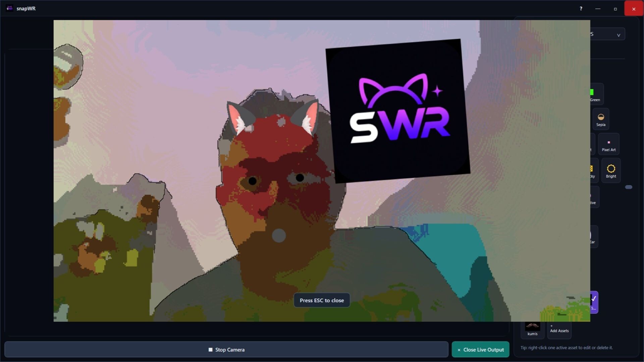Click the side panel scrollbar handle

tap(629, 187)
